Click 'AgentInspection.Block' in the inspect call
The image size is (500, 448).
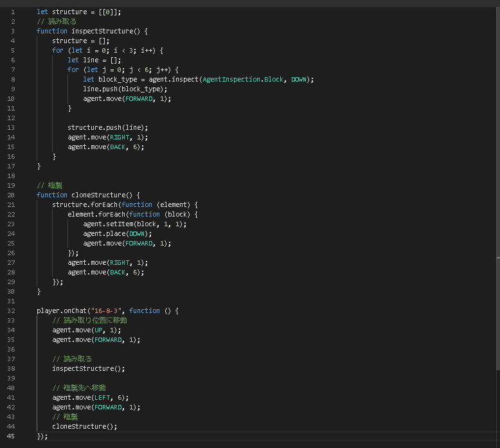click(243, 79)
